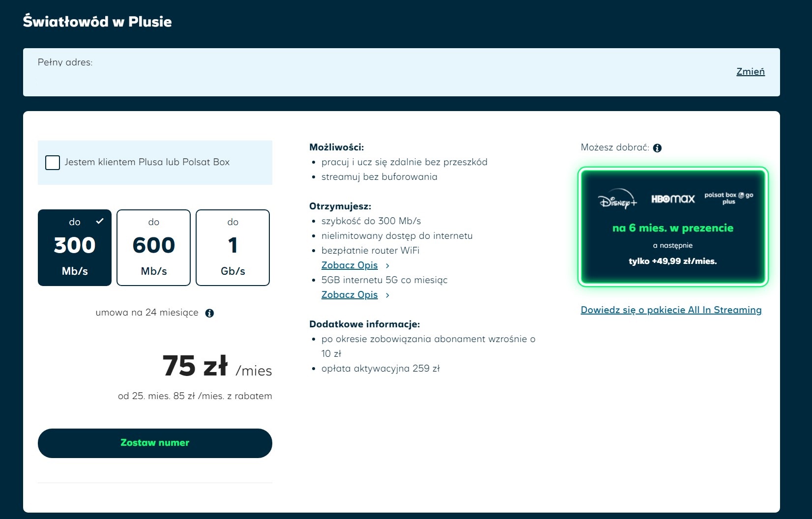Click checkmark icon on the 300 Mb/s tile
Screen dimensions: 812x519
[x=100, y=221]
